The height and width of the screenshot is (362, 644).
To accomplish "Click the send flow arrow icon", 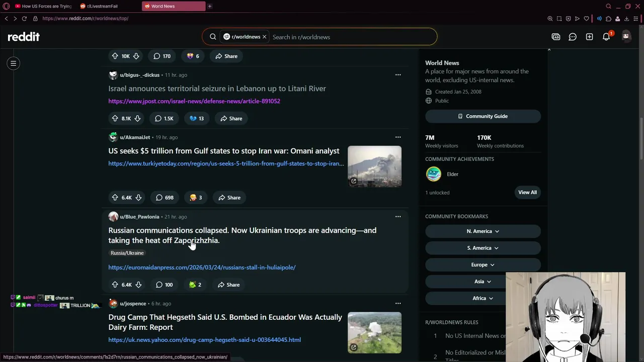I will pyautogui.click(x=577, y=19).
